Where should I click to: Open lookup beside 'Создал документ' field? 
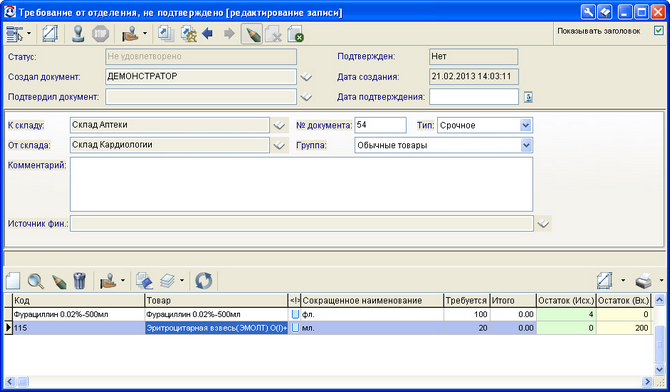coord(306,77)
